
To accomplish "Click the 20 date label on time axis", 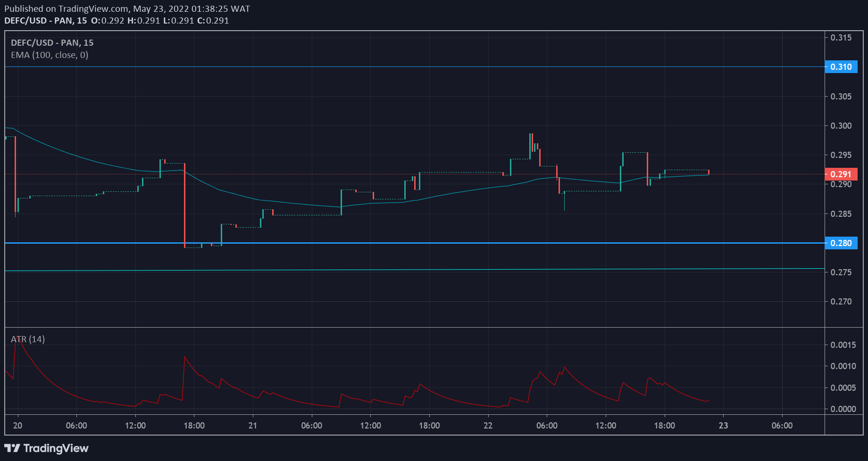I will click(18, 426).
